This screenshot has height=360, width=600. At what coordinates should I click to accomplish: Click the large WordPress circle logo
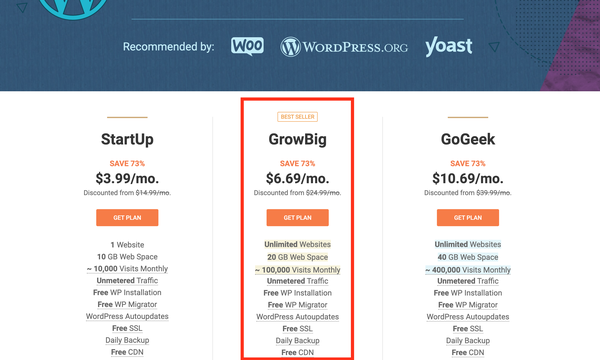(x=73, y=9)
